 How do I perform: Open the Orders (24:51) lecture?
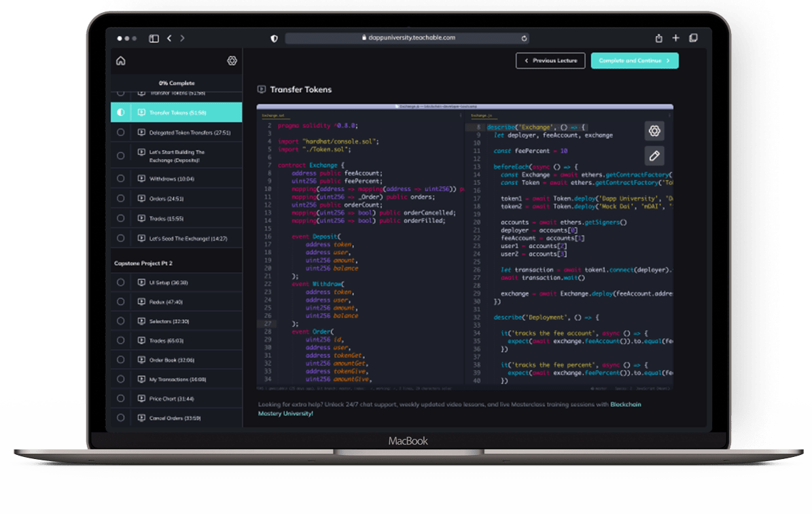pyautogui.click(x=166, y=199)
